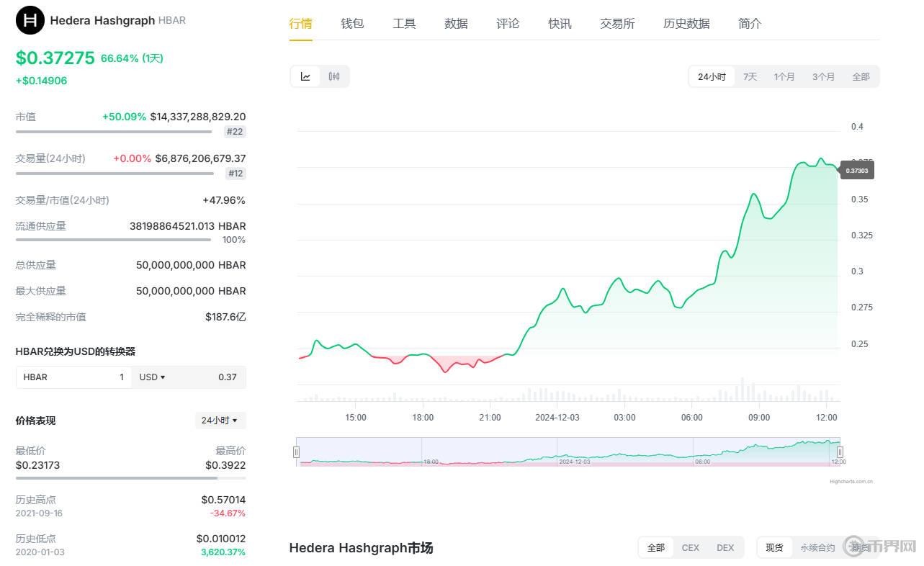Screen dimensions: 924x566
Task: View 全部 historical chart range
Action: pyautogui.click(x=861, y=76)
